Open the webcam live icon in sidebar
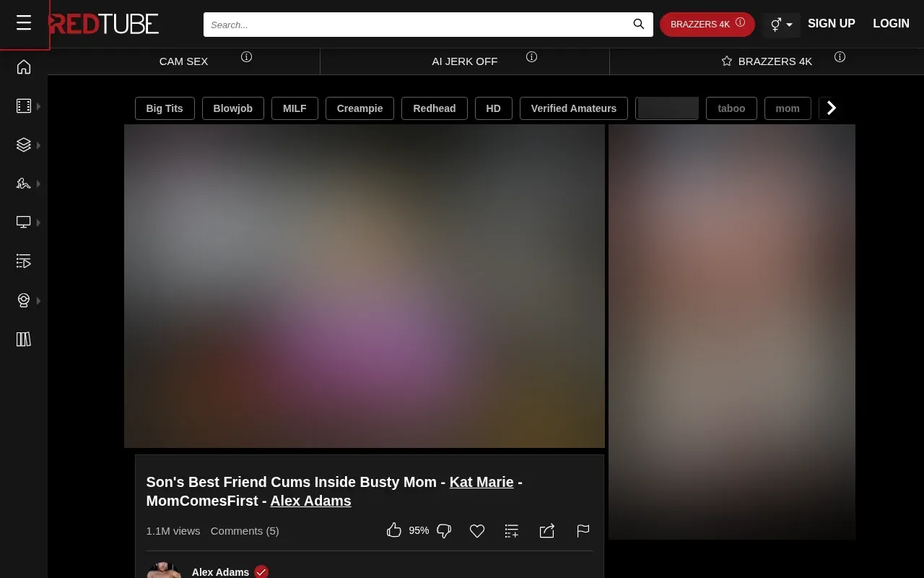Viewport: 924px width, 578px height. (24, 301)
